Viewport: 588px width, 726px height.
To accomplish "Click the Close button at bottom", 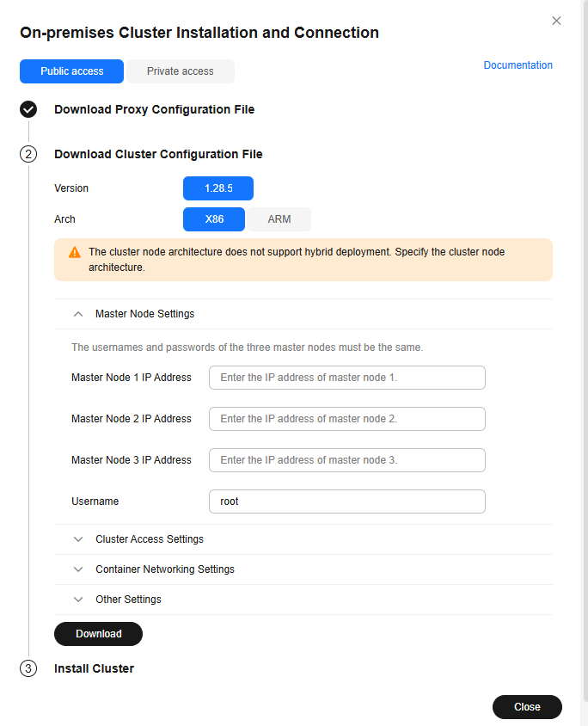I will click(x=527, y=707).
